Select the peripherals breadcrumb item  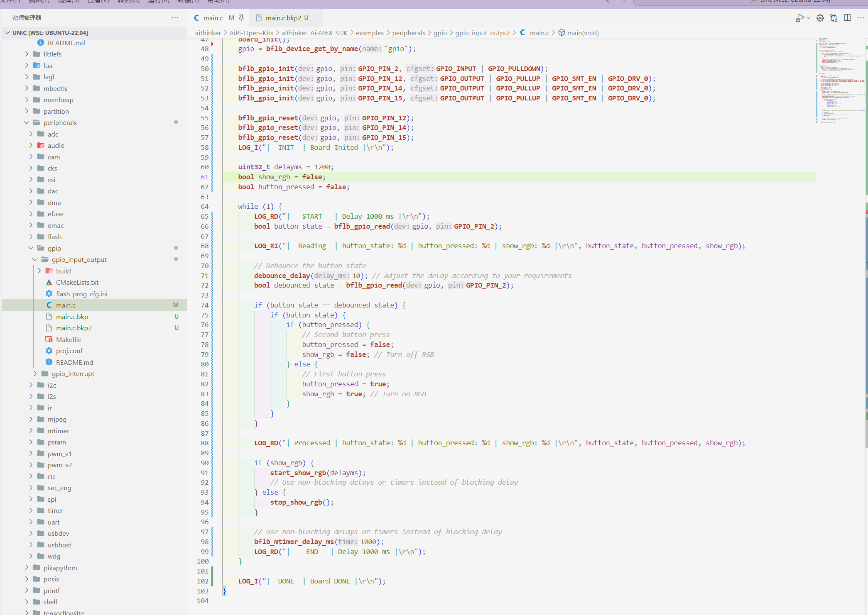(x=409, y=33)
